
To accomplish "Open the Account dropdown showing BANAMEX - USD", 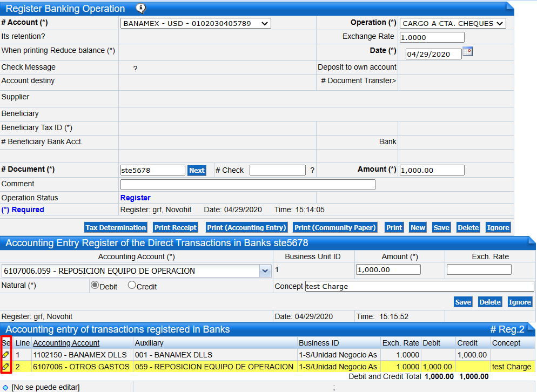I will tap(195, 23).
